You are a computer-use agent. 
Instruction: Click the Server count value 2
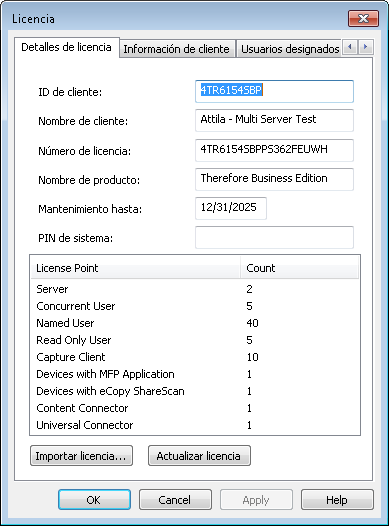click(249, 289)
